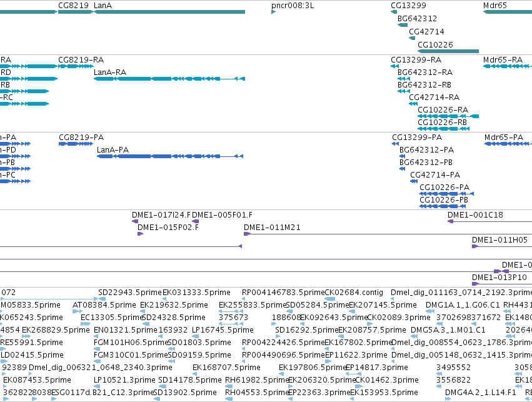
Task: Click the SD01803.5prime EST label
Action: [199, 343]
